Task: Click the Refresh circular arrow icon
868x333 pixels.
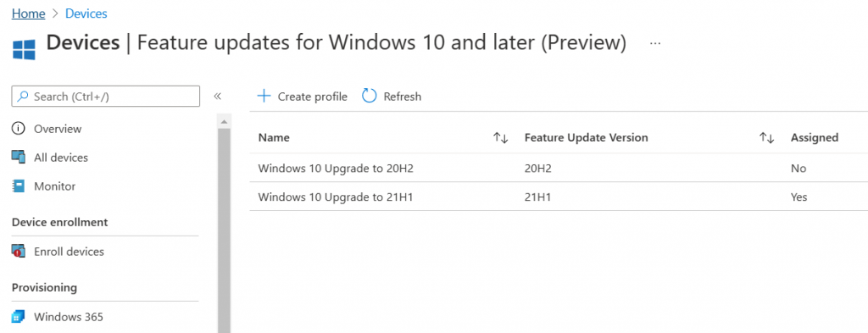Action: [x=370, y=97]
